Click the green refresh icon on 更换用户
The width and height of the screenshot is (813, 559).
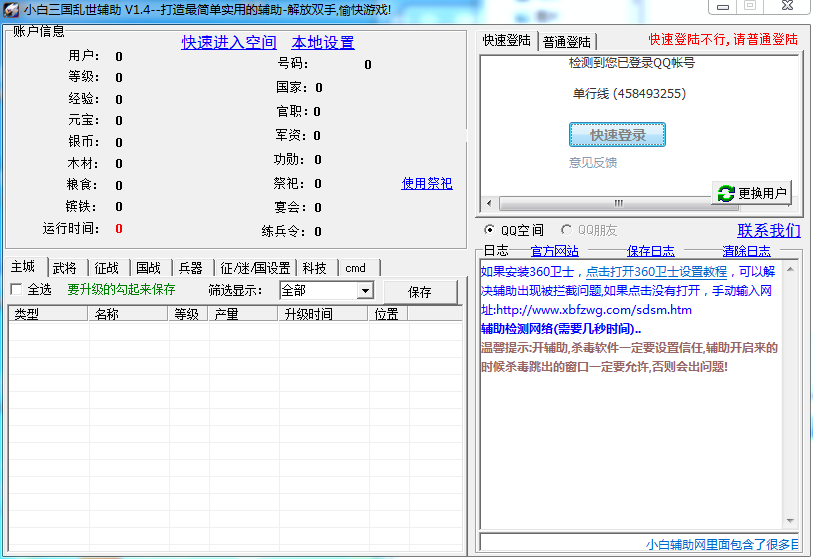[x=724, y=193]
